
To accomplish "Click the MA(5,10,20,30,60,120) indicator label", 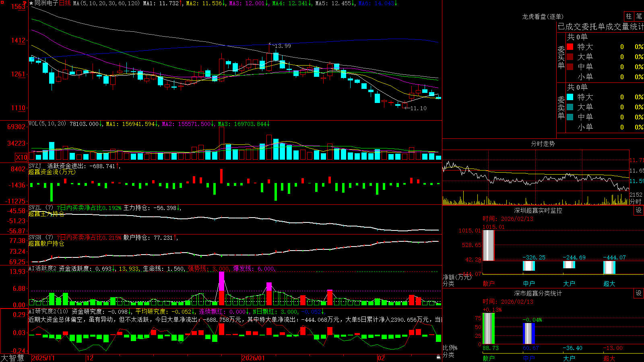I will pyautogui.click(x=107, y=3).
